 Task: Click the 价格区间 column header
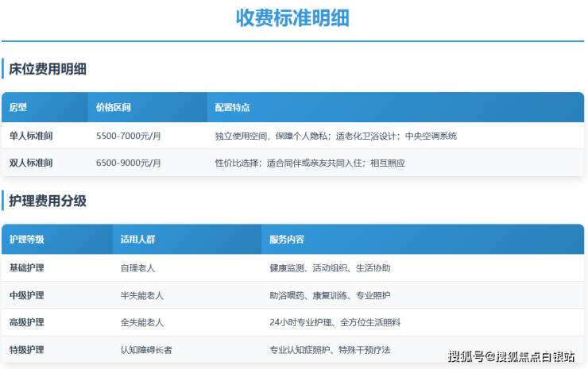point(114,107)
